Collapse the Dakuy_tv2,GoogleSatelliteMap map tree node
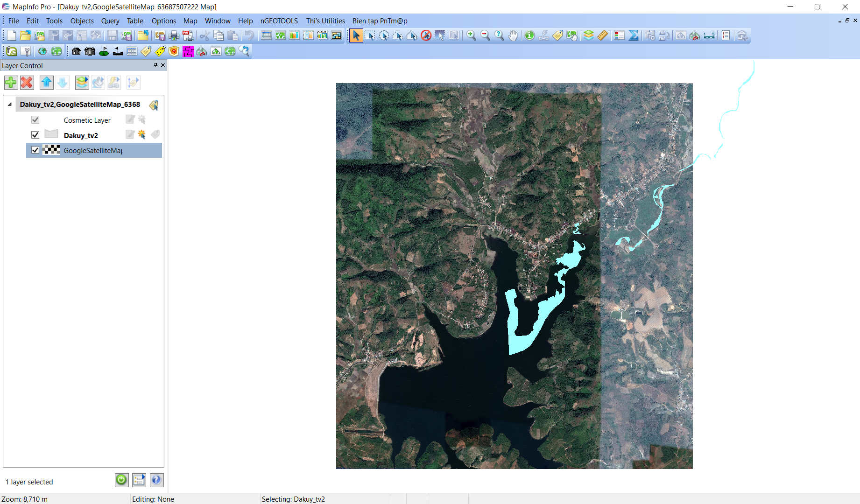Screen dimensions: 860x504 [10, 105]
